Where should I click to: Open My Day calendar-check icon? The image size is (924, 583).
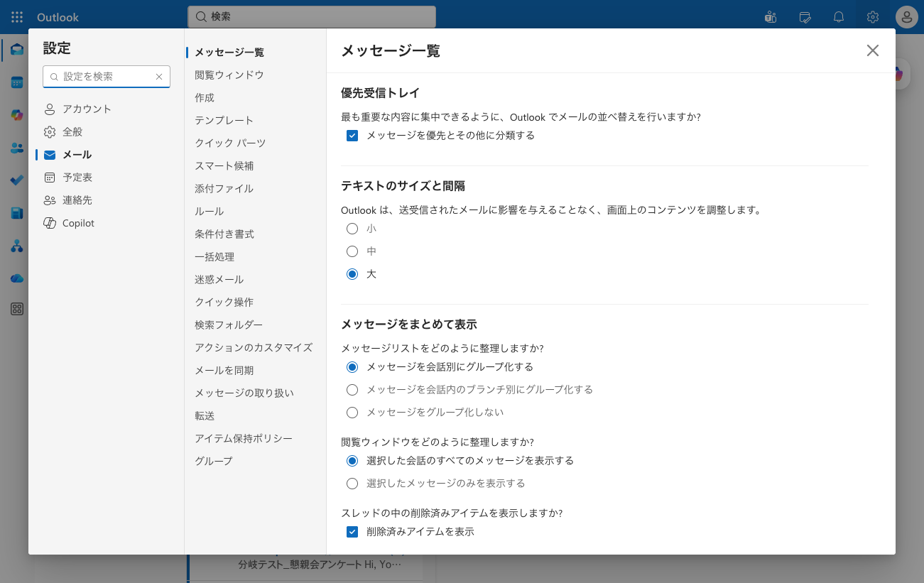(x=805, y=17)
